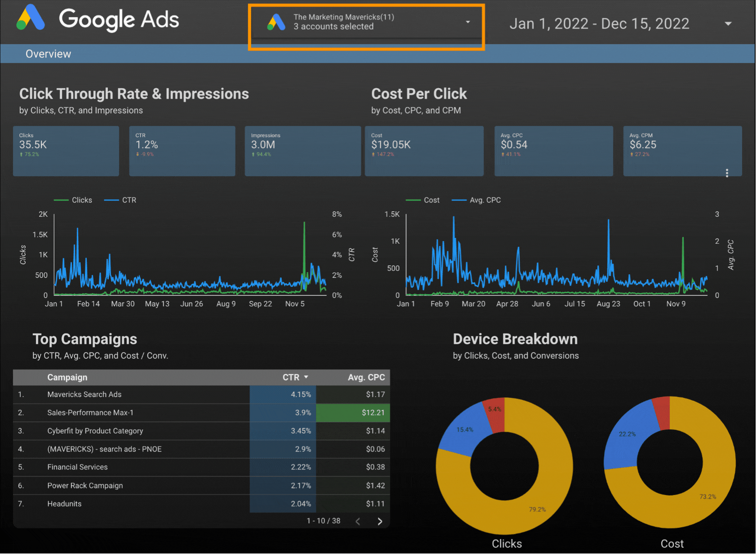Click the Top Campaigns heading
Image resolution: width=756 pixels, height=554 pixels.
[x=85, y=339]
